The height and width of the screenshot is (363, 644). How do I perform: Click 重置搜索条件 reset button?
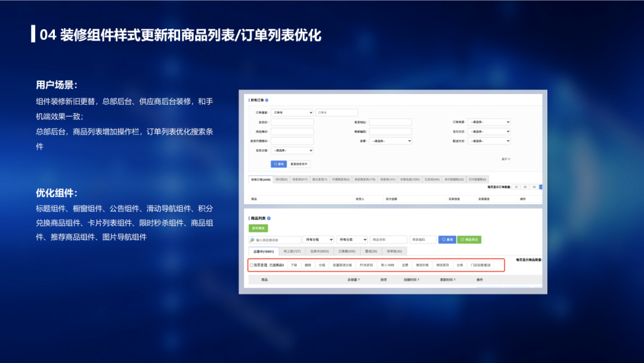coord(299,164)
